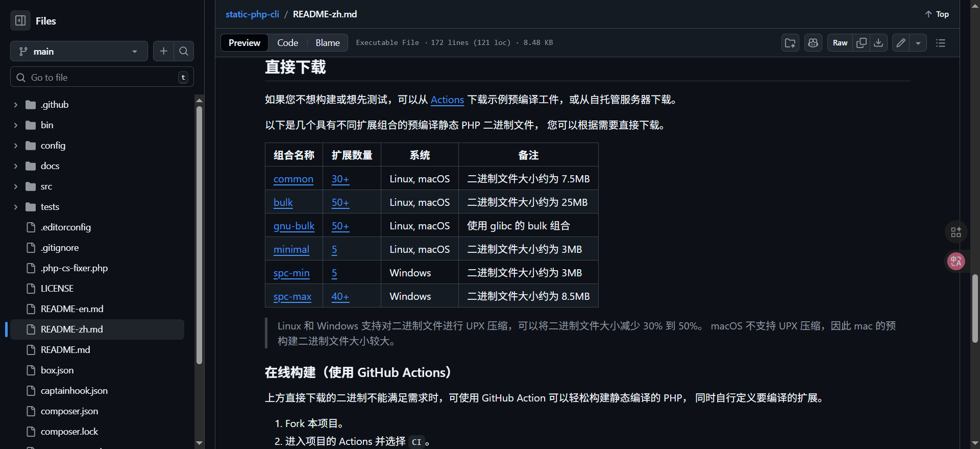This screenshot has height=449, width=980.
Task: Click the gnu-bulk download link
Action: [x=293, y=226]
